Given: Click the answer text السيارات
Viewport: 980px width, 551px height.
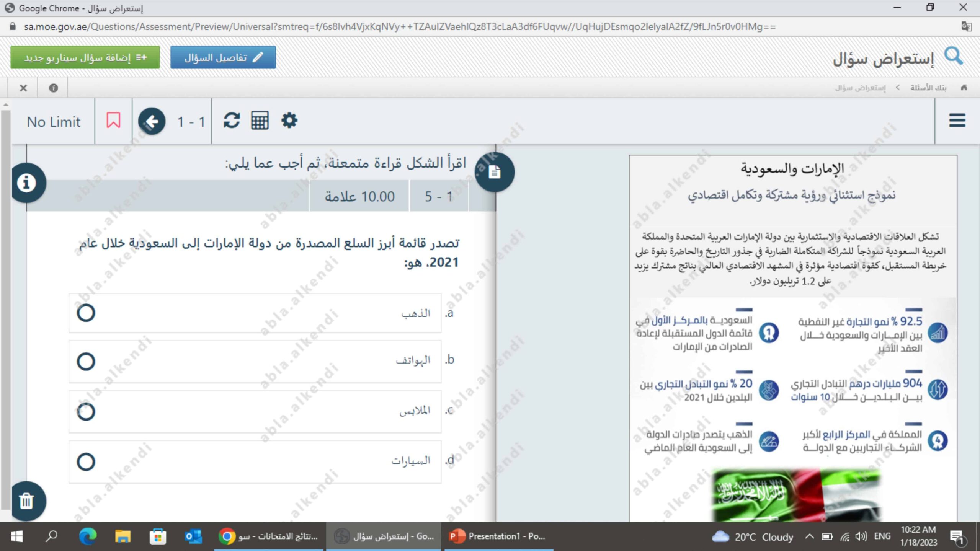Looking at the screenshot, I should (411, 460).
